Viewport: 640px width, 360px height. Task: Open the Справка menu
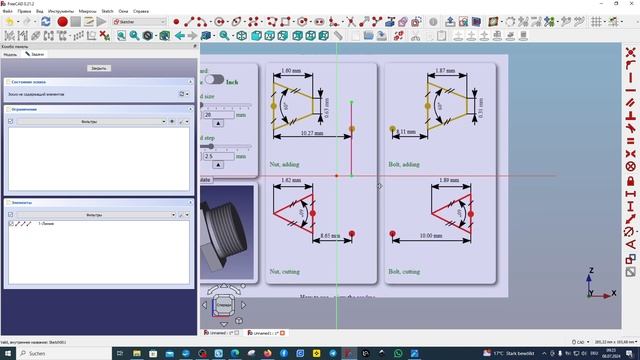pos(141,11)
